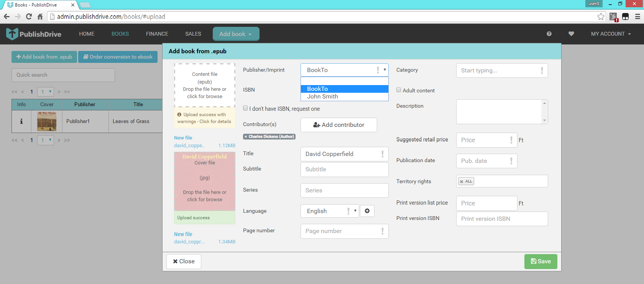Open the david_coppr... cover file link

[x=189, y=242]
